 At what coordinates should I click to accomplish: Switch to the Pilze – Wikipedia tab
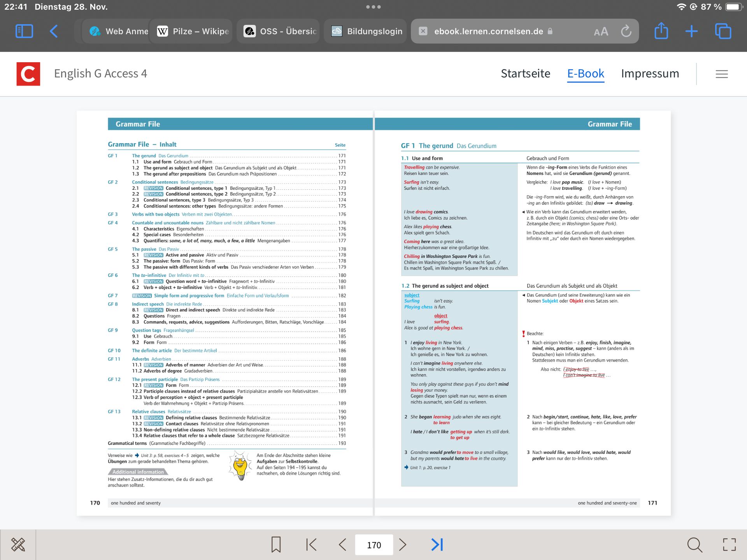pos(193,31)
